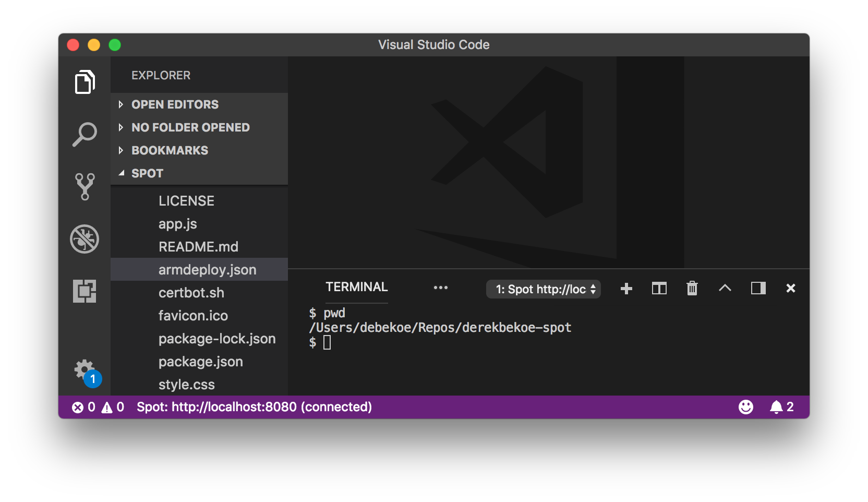Image resolution: width=868 pixels, height=502 pixels.
Task: Select armdeploy.json file
Action: coord(199,270)
